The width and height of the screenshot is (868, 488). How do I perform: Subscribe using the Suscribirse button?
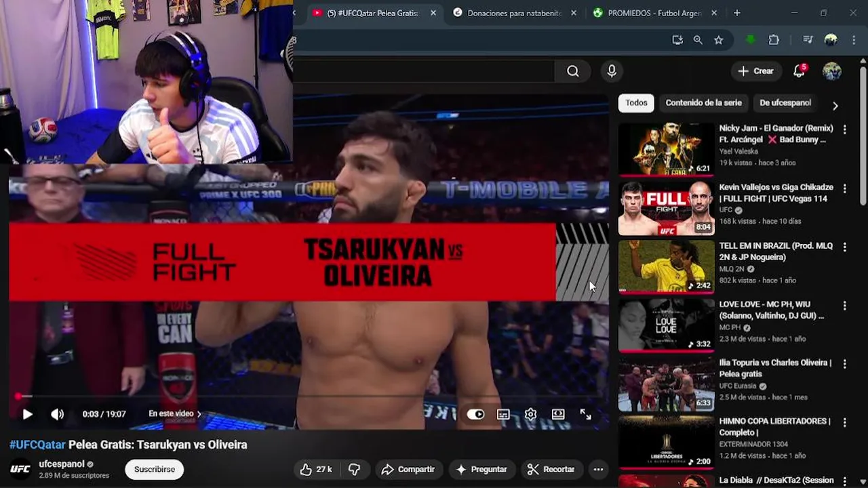point(155,469)
